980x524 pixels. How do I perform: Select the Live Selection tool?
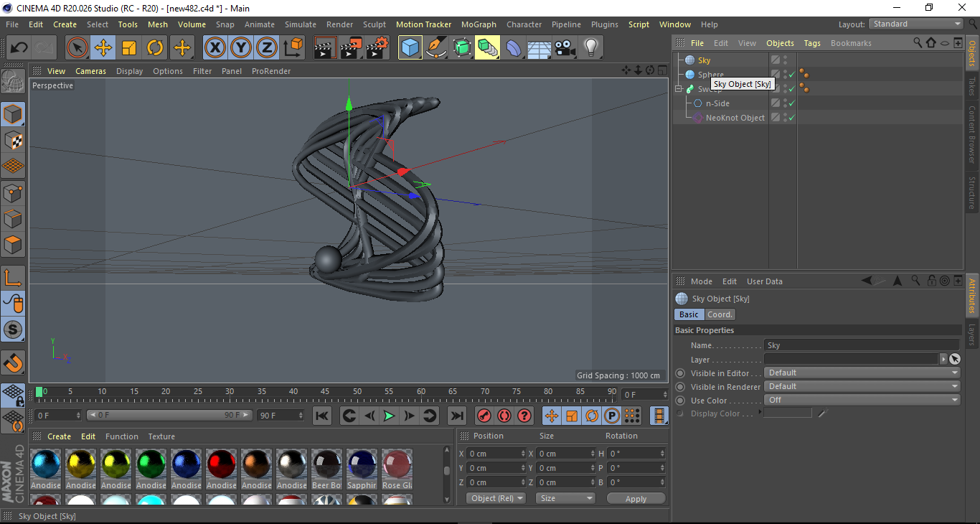tap(77, 48)
